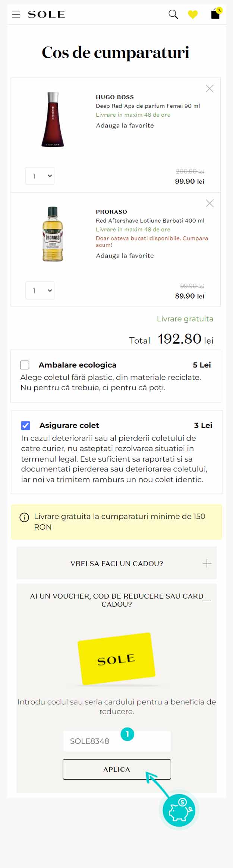Uncheck Asigurare colet checkbox
The height and width of the screenshot is (868, 233).
[x=26, y=425]
